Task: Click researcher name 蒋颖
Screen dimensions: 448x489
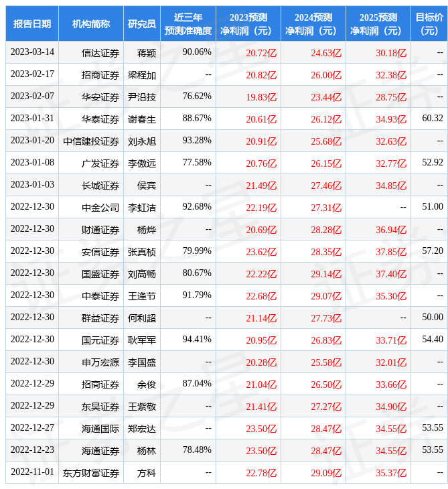Action: [x=147, y=53]
